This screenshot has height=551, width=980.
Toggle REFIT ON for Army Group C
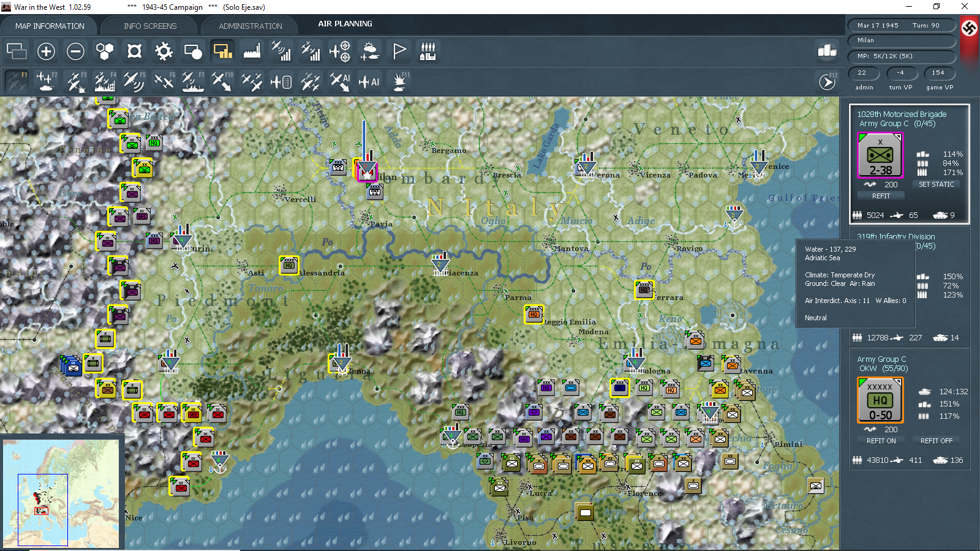[x=881, y=441]
